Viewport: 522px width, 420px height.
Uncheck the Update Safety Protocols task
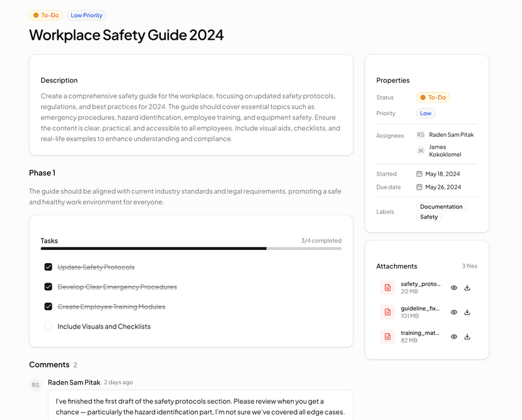[x=48, y=267]
